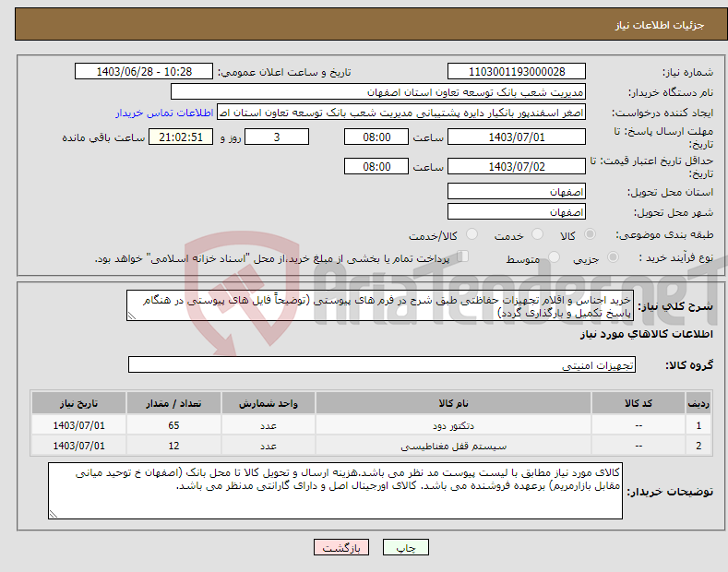Click the request creator field
The width and height of the screenshot is (728, 572).
[x=401, y=113]
